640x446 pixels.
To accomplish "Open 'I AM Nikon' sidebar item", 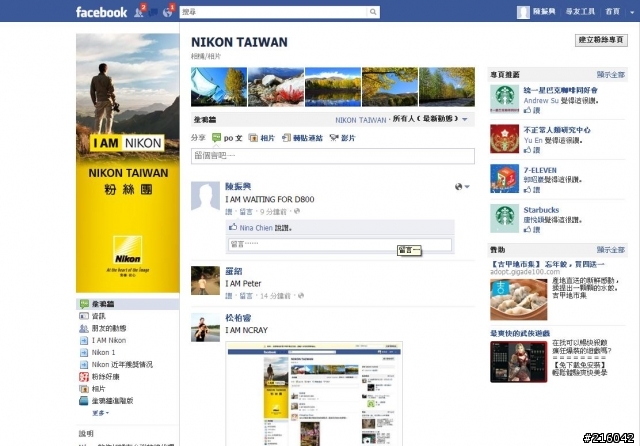I will point(109,340).
